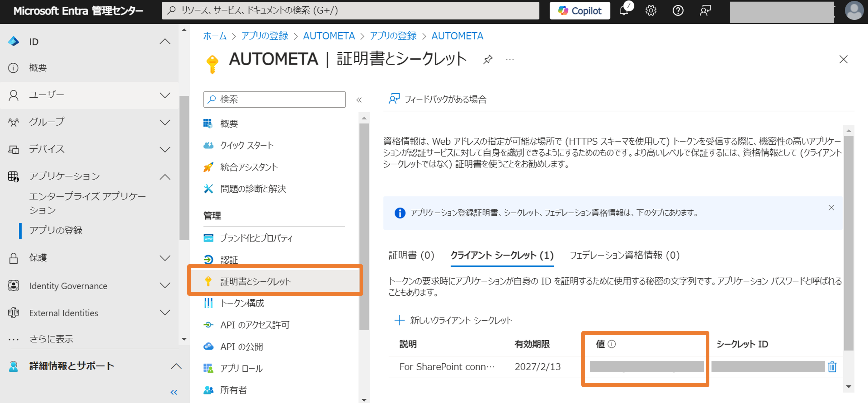
Task: Expand the グループ section
Action: pyautogui.click(x=165, y=122)
